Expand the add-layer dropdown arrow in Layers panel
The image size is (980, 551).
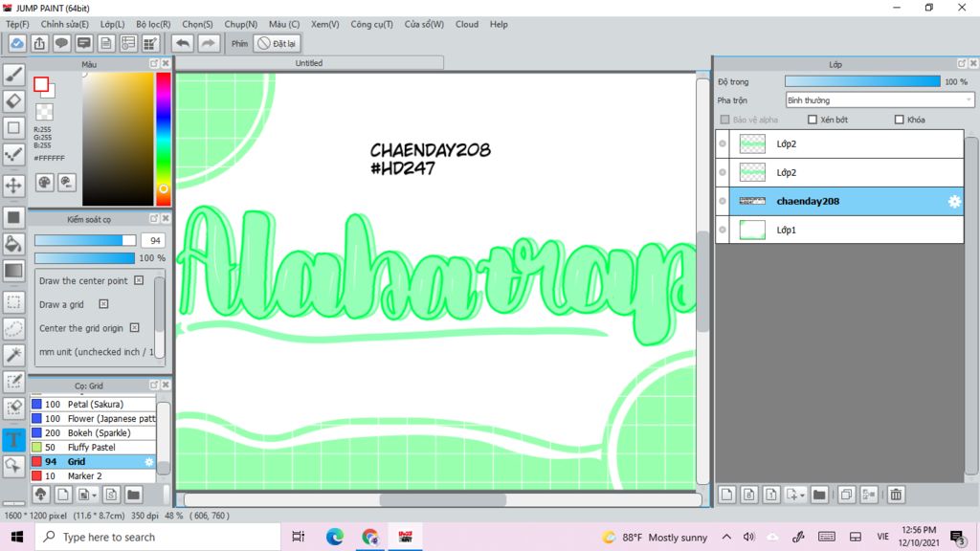point(801,495)
